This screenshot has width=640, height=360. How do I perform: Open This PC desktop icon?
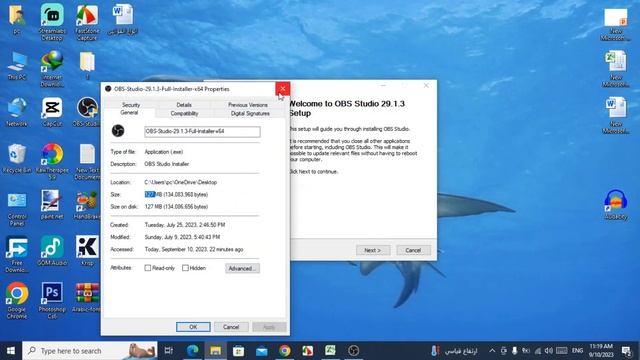(17, 65)
